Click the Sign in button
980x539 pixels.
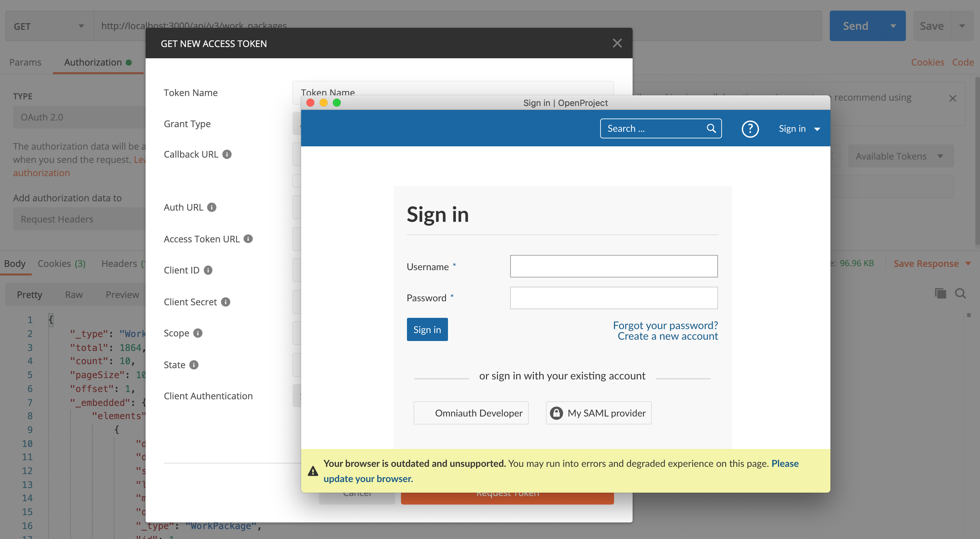pos(427,328)
